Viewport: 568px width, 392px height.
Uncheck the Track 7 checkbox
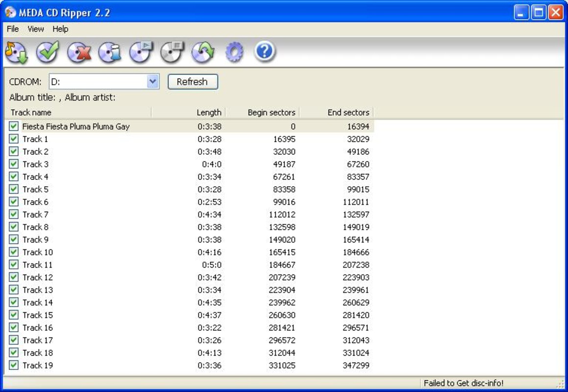pos(14,214)
